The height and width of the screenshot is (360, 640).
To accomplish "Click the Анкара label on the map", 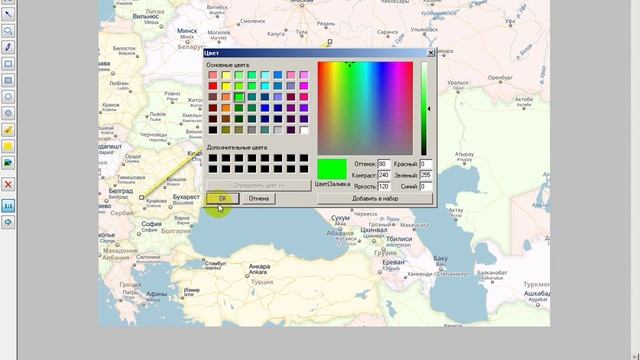I will tap(259, 266).
